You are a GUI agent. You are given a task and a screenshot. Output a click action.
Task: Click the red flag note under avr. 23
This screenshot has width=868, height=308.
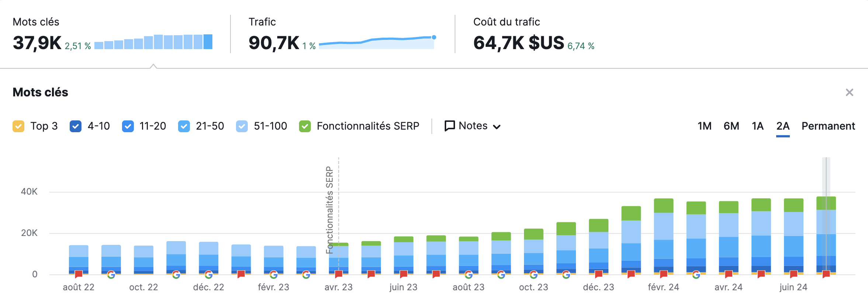(338, 274)
